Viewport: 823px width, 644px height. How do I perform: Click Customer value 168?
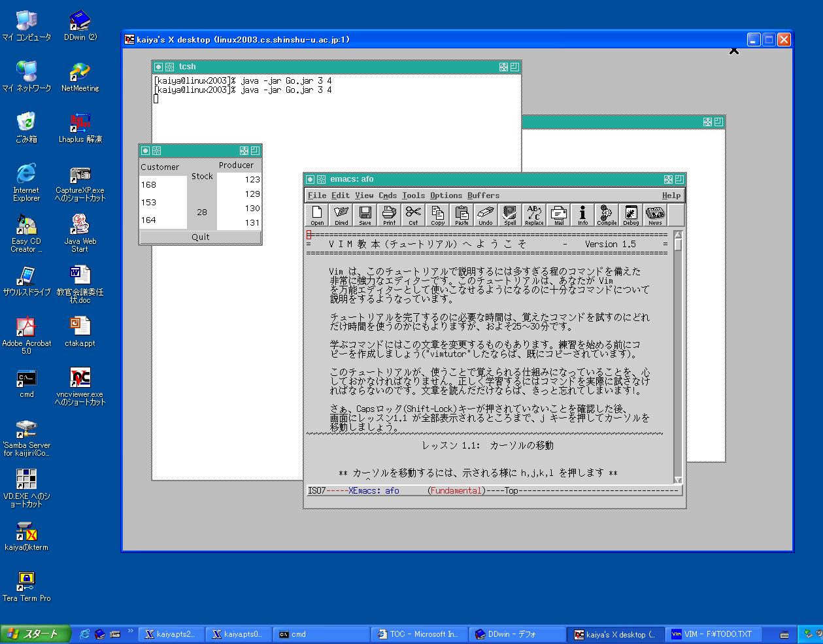click(148, 184)
